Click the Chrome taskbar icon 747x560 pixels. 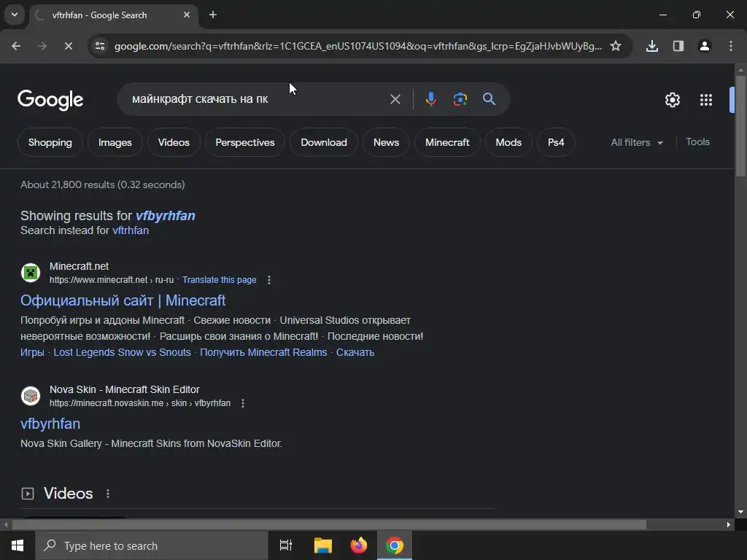click(x=395, y=545)
